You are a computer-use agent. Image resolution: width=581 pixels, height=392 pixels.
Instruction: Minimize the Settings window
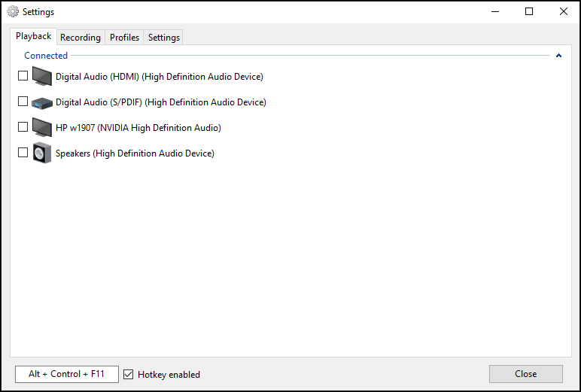[495, 11]
